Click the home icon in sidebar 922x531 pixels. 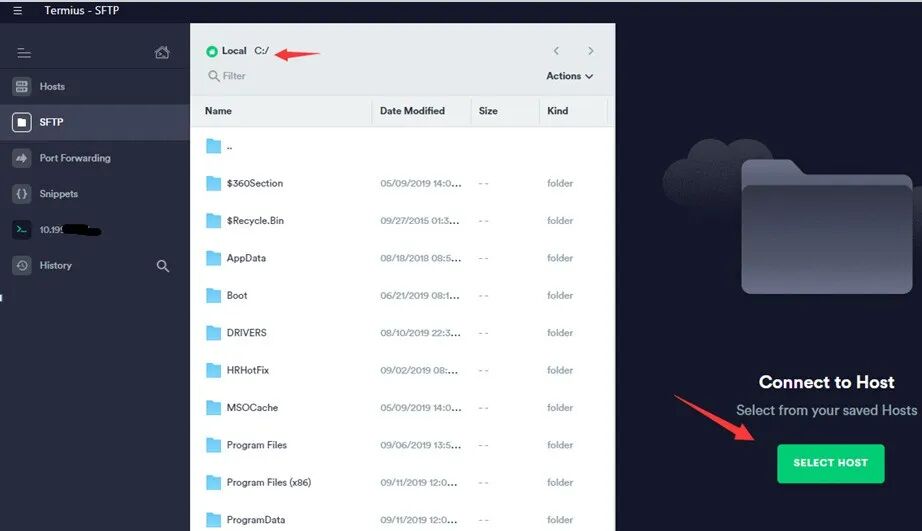pyautogui.click(x=162, y=52)
